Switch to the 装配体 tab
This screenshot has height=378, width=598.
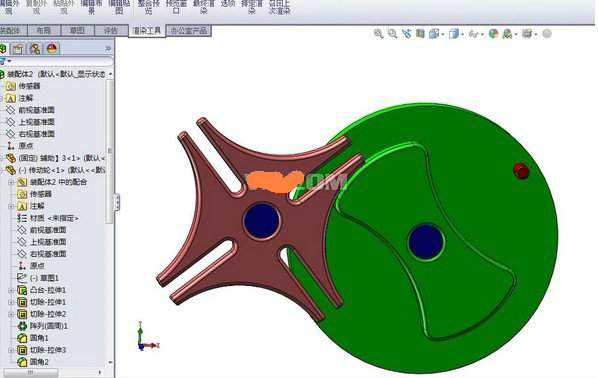[13, 31]
